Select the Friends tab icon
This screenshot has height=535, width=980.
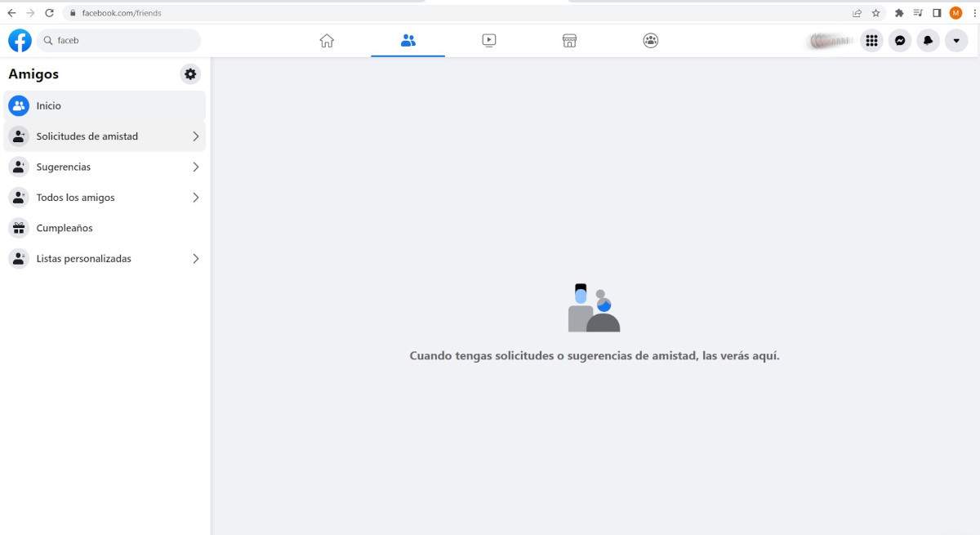point(408,40)
